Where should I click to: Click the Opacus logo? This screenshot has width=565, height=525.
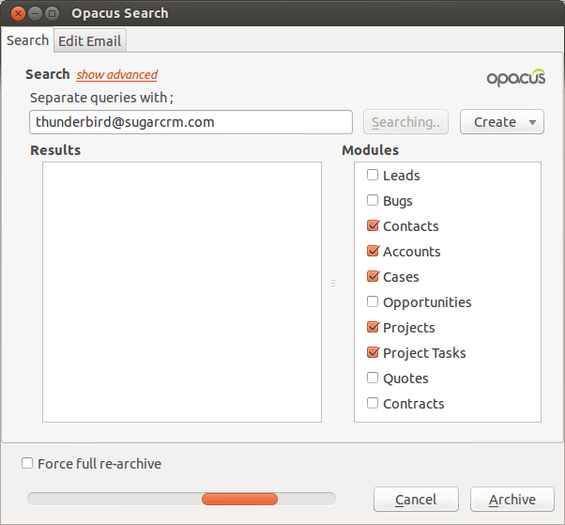[x=516, y=77]
